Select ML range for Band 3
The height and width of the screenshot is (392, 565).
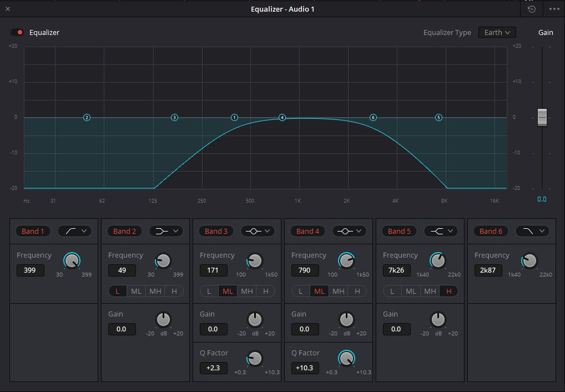228,292
